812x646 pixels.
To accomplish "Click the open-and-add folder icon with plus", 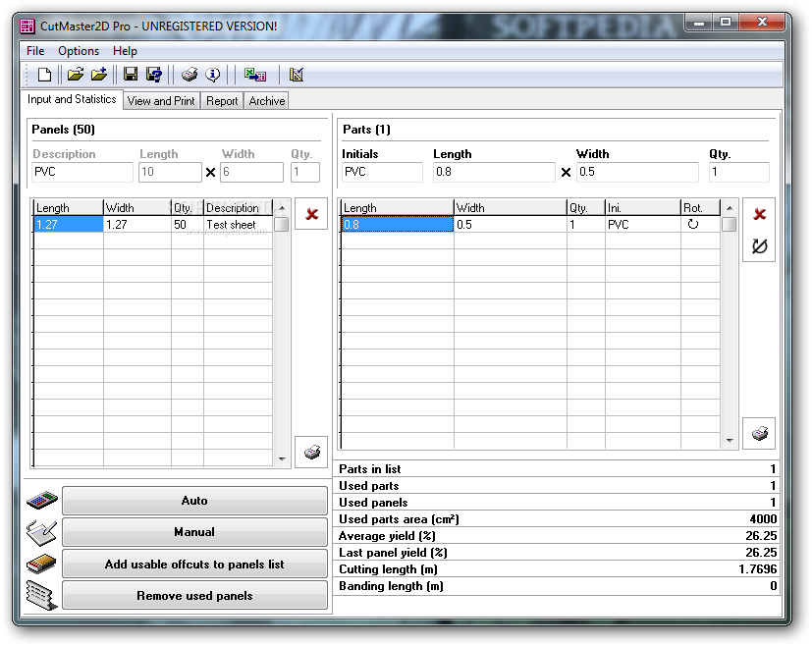I will 99,75.
